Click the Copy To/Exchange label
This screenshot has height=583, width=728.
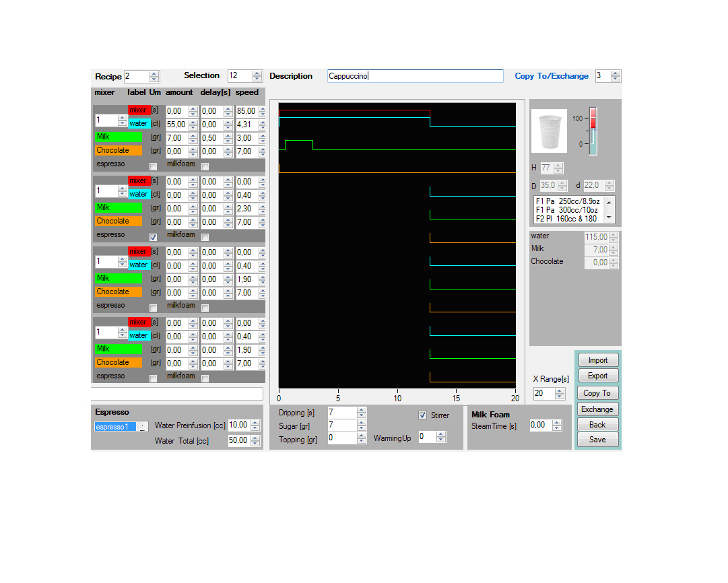(x=552, y=76)
